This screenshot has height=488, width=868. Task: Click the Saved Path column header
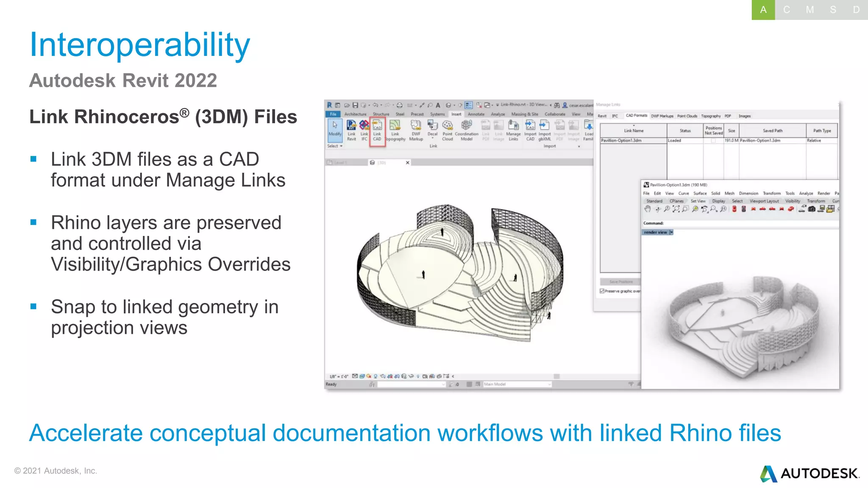(773, 130)
